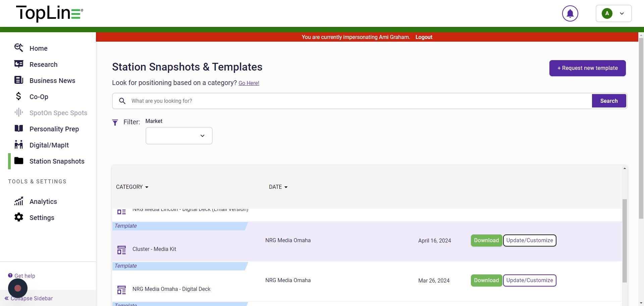Click the Home sidebar icon
The image size is (644, 306).
click(x=19, y=48)
